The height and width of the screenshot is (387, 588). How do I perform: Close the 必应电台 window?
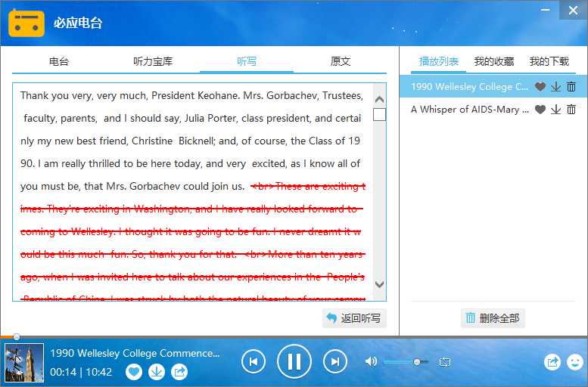[x=573, y=10]
